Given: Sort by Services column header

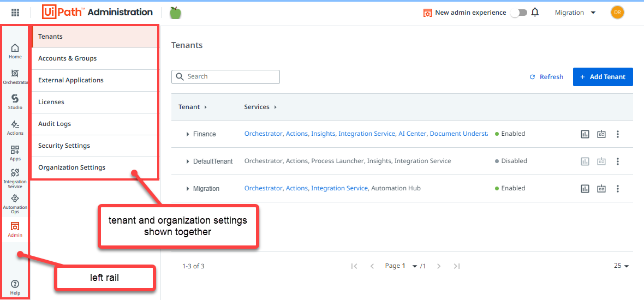Looking at the screenshot, I should coord(260,107).
